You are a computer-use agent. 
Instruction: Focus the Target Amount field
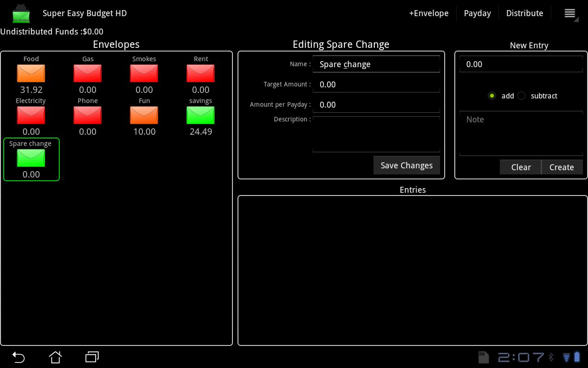(x=376, y=84)
